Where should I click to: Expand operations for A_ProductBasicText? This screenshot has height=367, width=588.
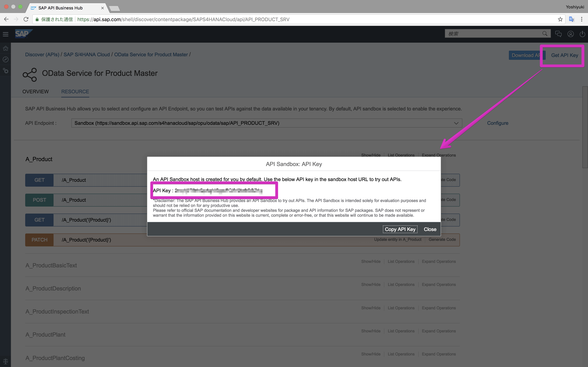(x=439, y=261)
